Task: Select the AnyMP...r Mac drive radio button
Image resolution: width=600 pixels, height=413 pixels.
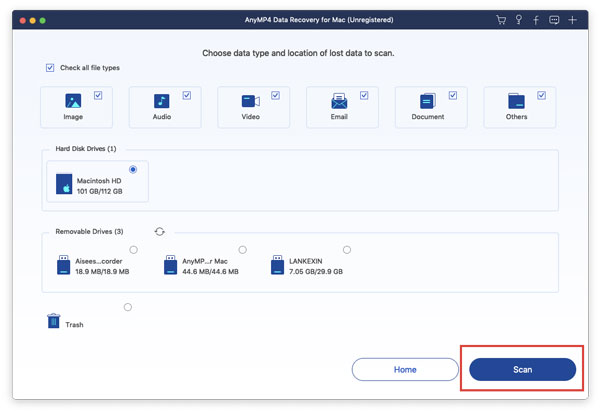Action: coord(243,250)
